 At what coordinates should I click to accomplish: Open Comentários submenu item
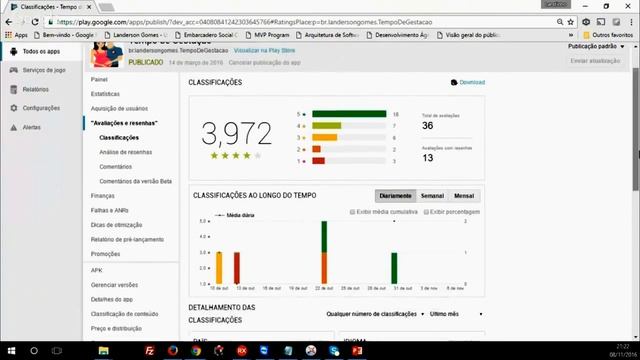tap(116, 167)
